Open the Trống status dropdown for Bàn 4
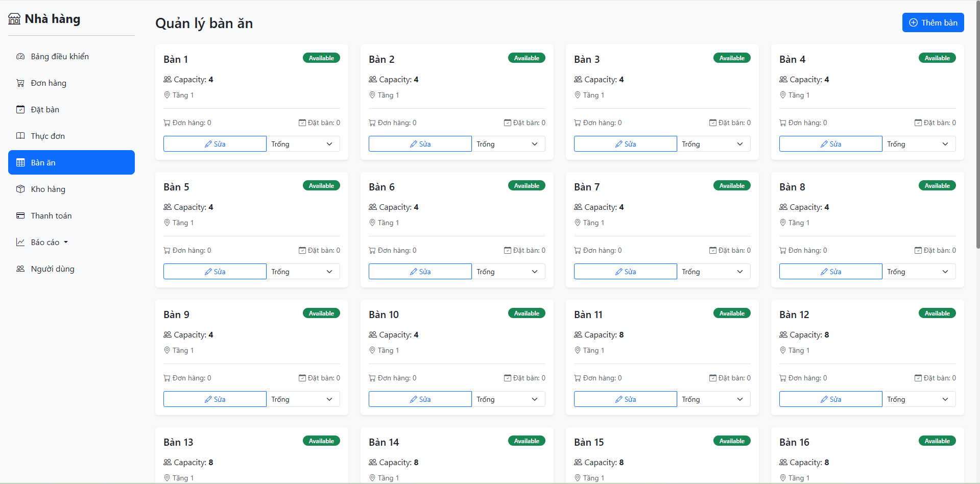The height and width of the screenshot is (484, 980). [919, 144]
